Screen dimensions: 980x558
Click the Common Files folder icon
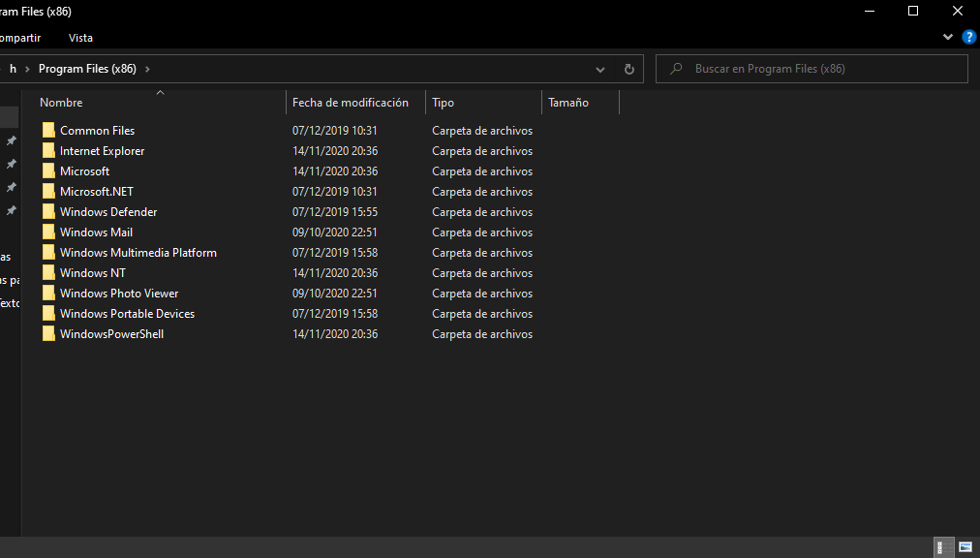click(48, 130)
